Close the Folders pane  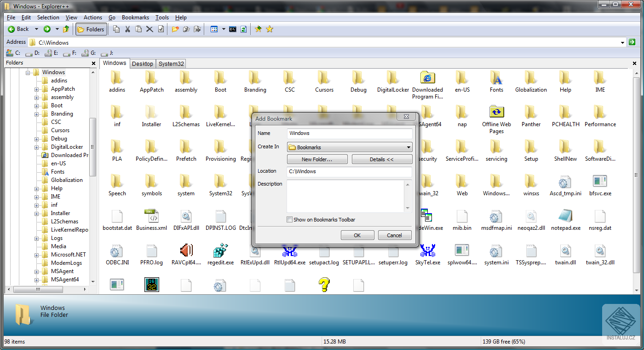click(x=94, y=63)
